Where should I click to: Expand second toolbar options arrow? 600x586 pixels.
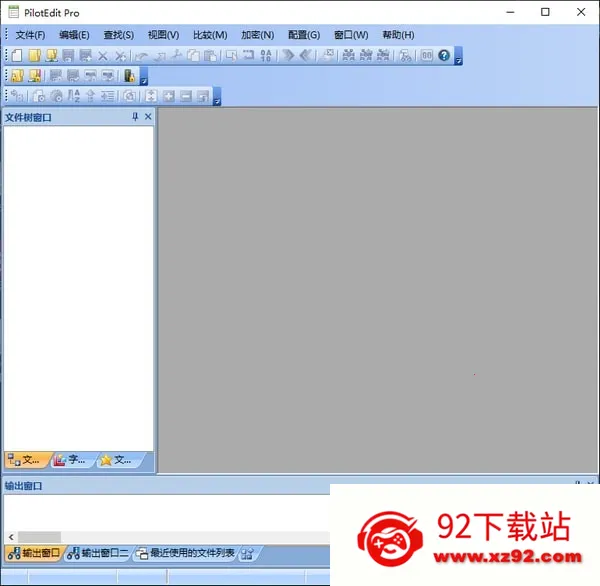[x=143, y=76]
